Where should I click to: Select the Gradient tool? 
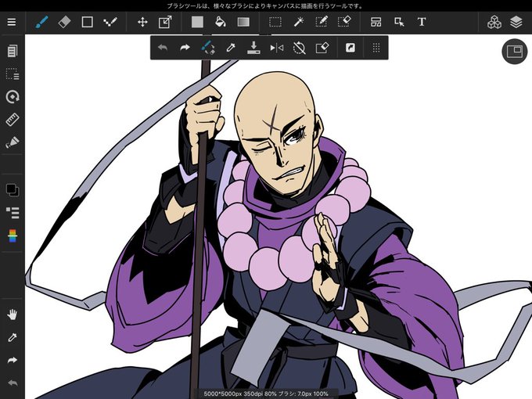click(243, 23)
